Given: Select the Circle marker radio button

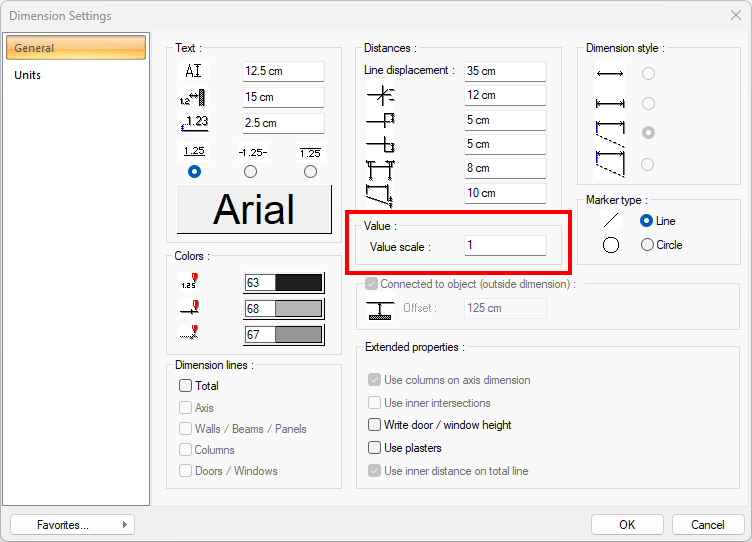Looking at the screenshot, I should click(647, 245).
